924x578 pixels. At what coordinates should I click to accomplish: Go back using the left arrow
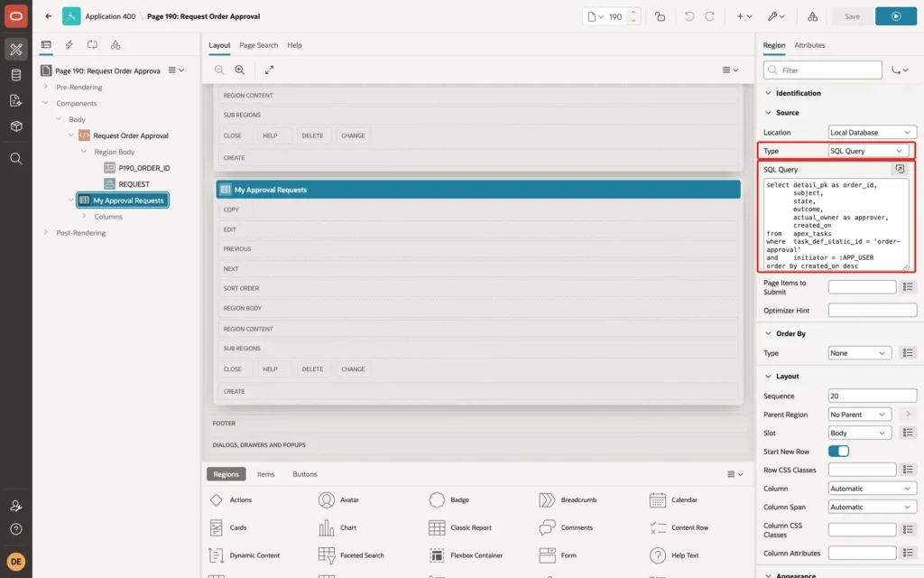49,16
